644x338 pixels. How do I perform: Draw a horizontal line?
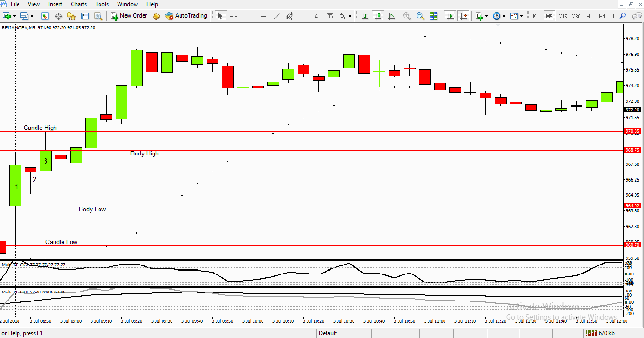[263, 16]
